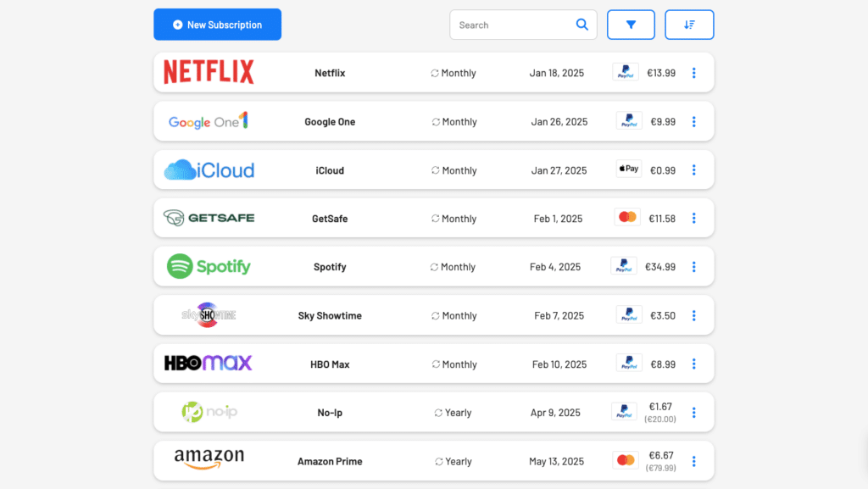Viewport: 868px width, 489px height.
Task: Open the Spotify row three-dot menu
Action: tap(693, 267)
